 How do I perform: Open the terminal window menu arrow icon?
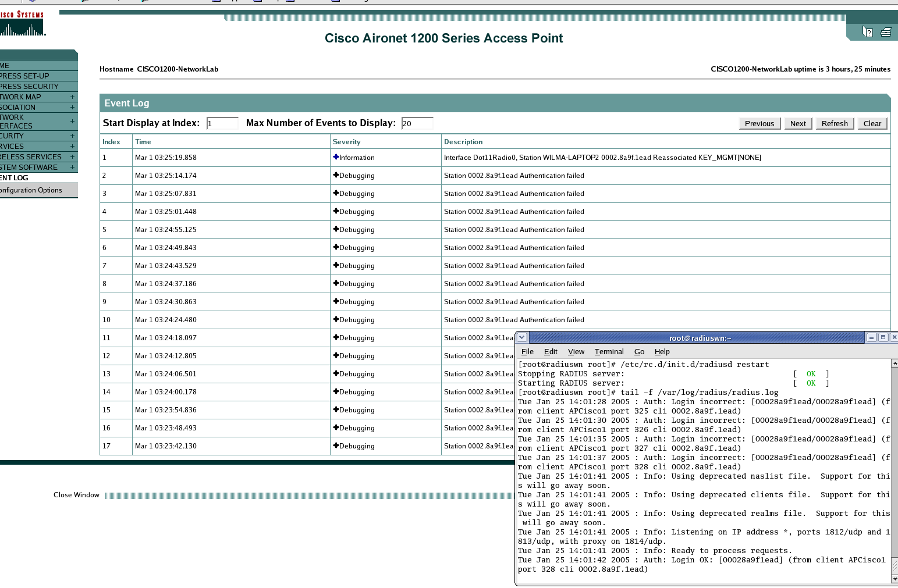pyautogui.click(x=522, y=337)
